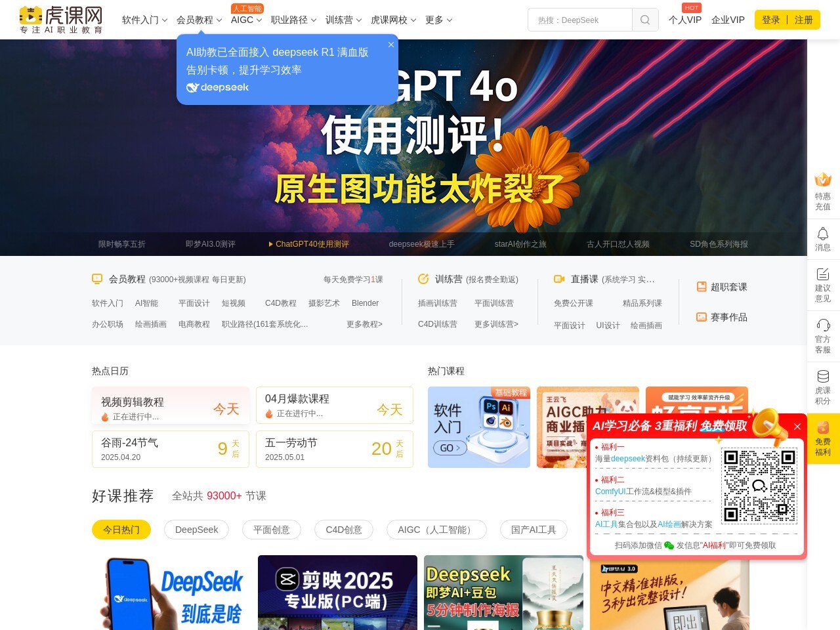Close the deepseek AI tooltip popup
The width and height of the screenshot is (840, 630).
point(391,45)
